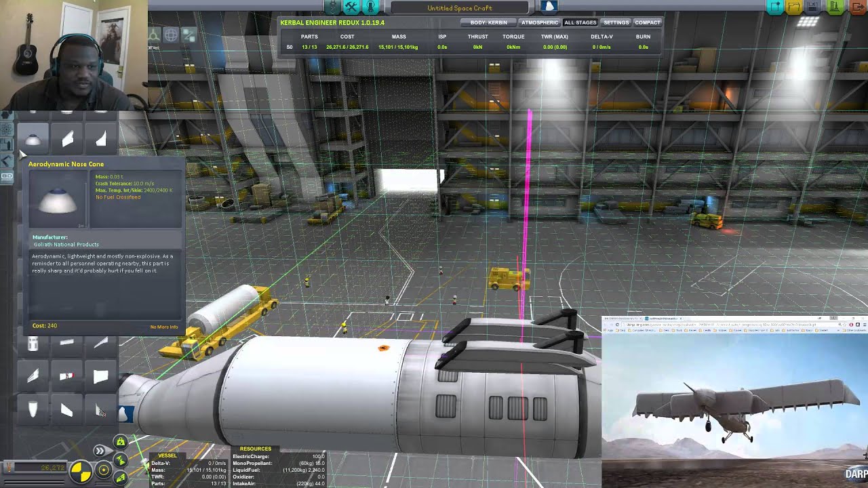The width and height of the screenshot is (868, 488).
Task: Click the green padlock round button
Action: [x=120, y=442]
